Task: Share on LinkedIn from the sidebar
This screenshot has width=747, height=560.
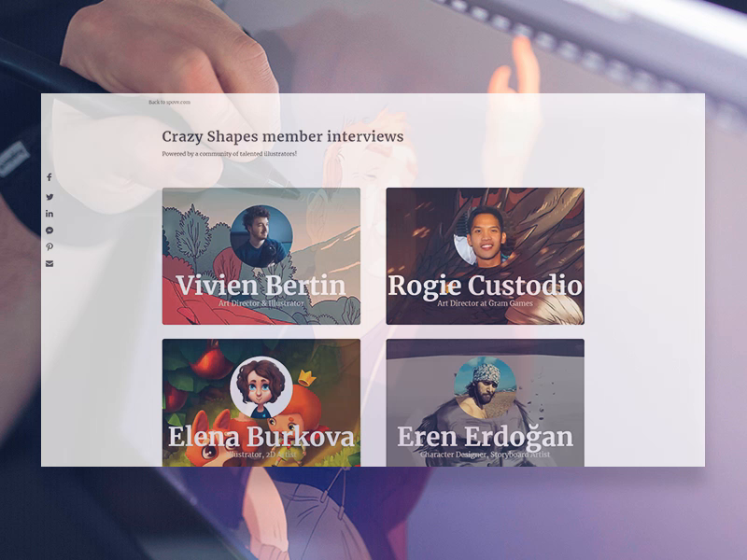Action: point(49,214)
